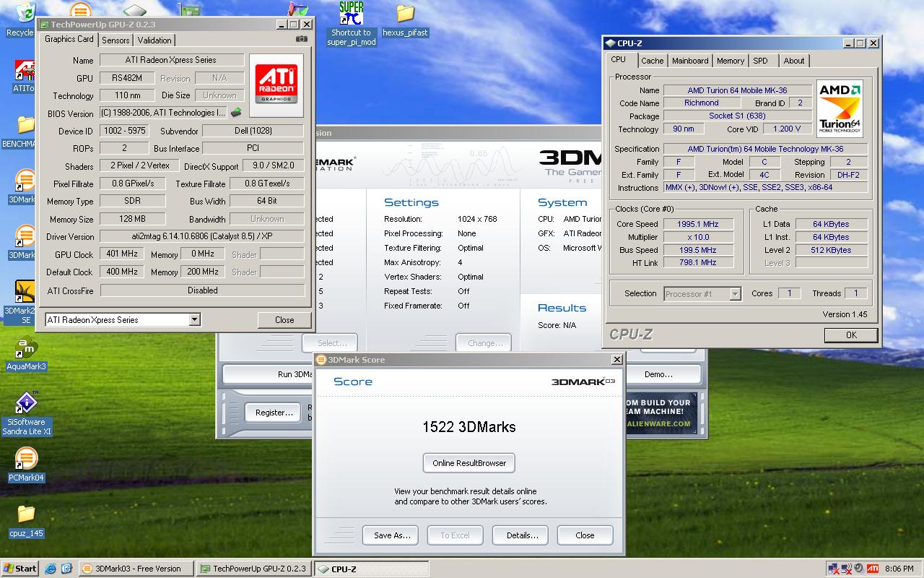This screenshot has height=578, width=924.
Task: Click the BIOS save chip icon in GPU-Z
Action: (236, 113)
